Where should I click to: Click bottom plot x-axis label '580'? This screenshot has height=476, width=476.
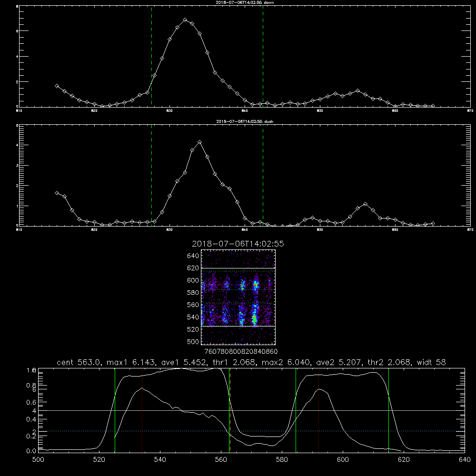tap(282, 460)
